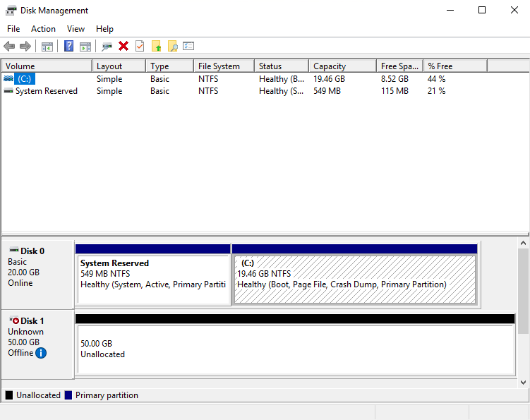Viewport: 530px width, 420px height.
Task: Toggle the action pane toolbar icon
Action: click(x=85, y=47)
